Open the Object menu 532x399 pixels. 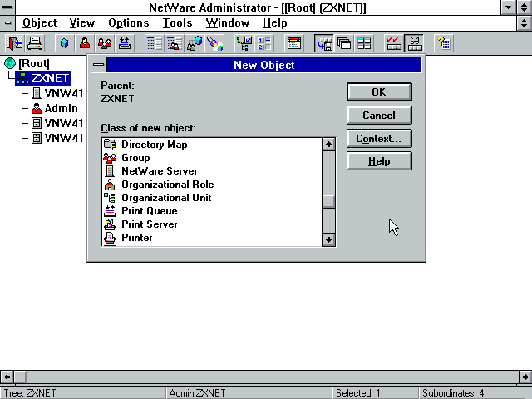[x=39, y=22]
